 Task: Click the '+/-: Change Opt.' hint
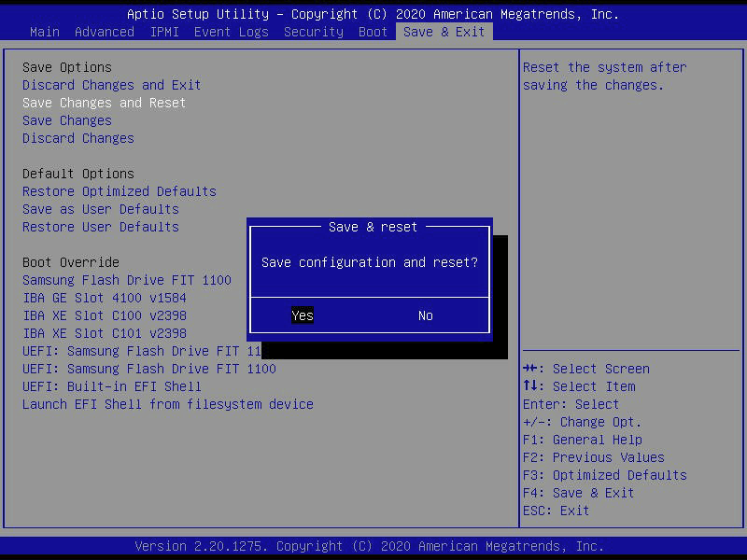coord(582,422)
